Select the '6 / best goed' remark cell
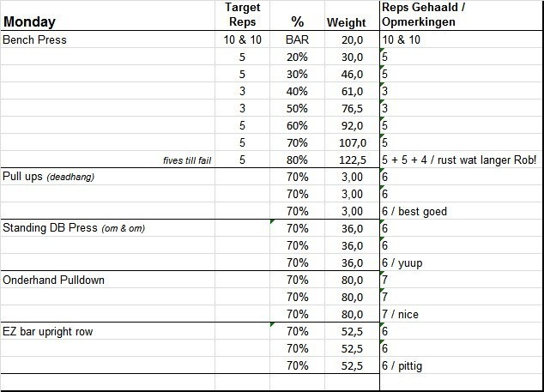Viewport: 544px width, 392px height. pos(415,211)
